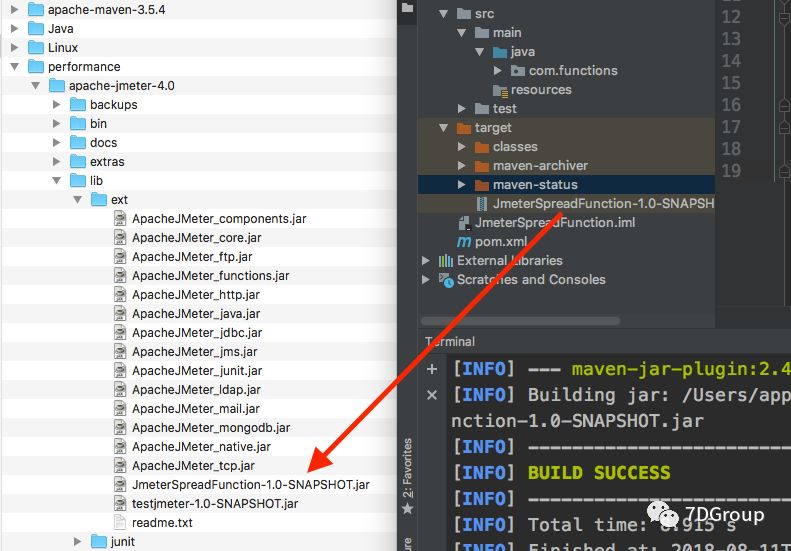
Task: Click the extras folder icon
Action: [x=78, y=161]
